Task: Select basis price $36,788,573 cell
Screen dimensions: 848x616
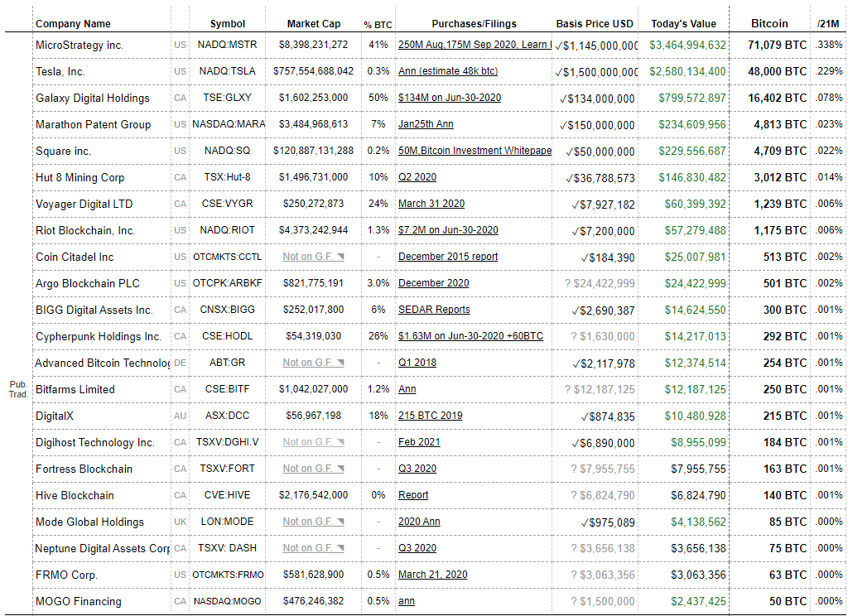Action: [x=595, y=178]
